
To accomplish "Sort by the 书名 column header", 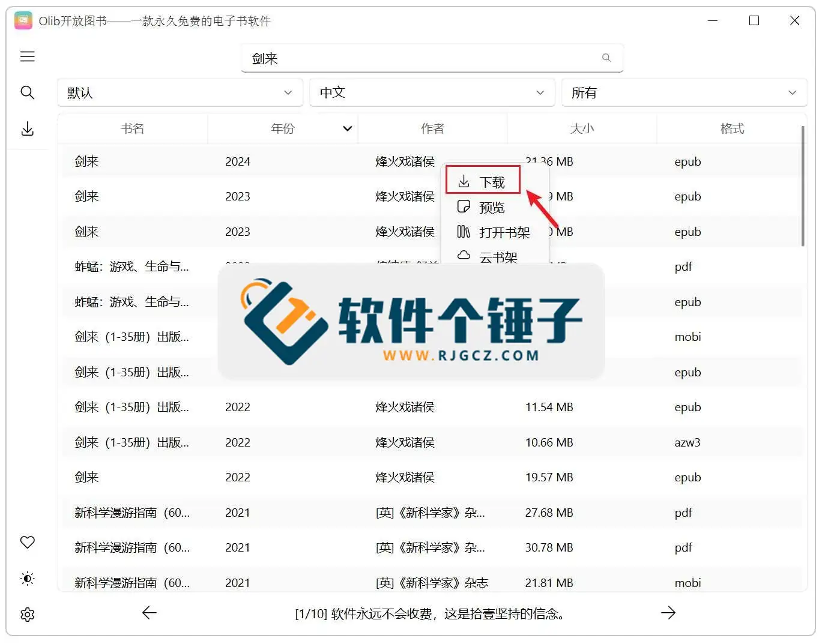I will coord(132,128).
